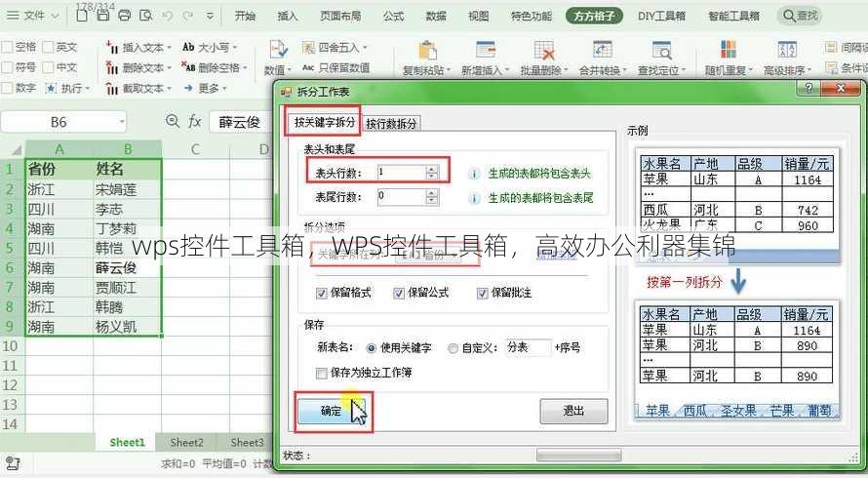This screenshot has height=478, width=868.
Task: Tick the 符号 checkbox
Action: click(x=7, y=67)
